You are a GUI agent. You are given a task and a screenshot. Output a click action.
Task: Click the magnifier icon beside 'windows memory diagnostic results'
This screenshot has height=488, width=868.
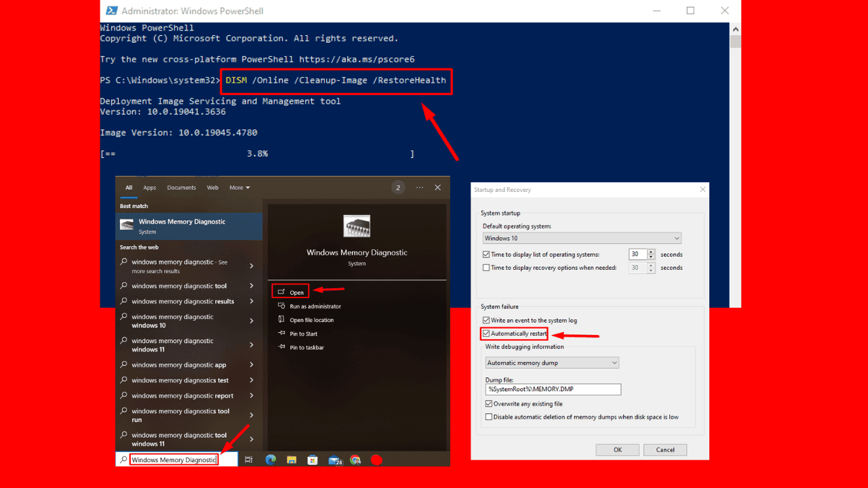pyautogui.click(x=124, y=301)
